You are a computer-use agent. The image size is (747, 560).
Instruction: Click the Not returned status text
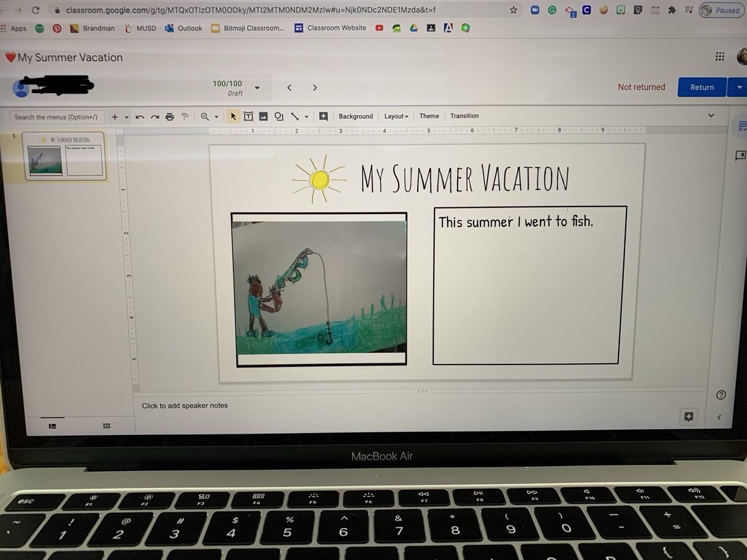pyautogui.click(x=641, y=87)
